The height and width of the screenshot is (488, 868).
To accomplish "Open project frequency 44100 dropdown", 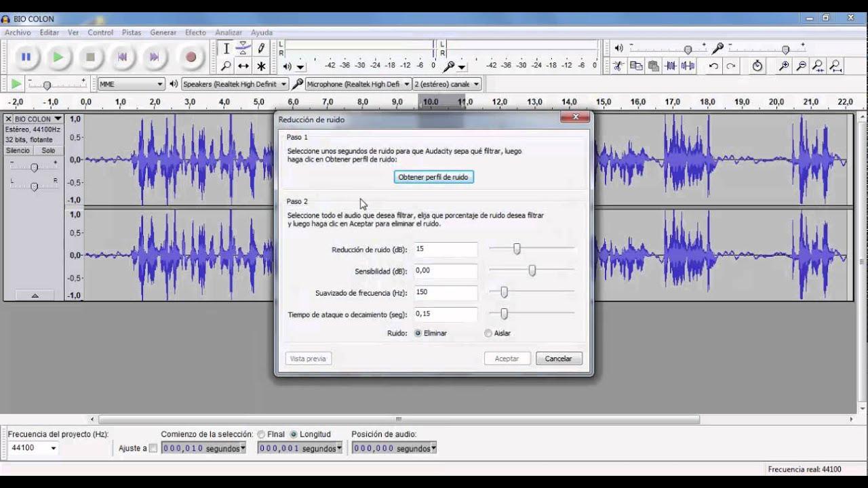I will coord(54,448).
